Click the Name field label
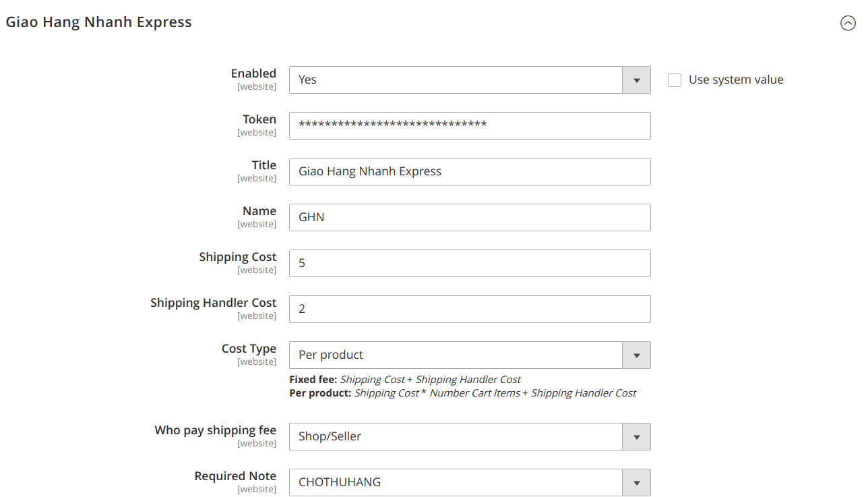Screen dimensions: 868x497 259,211
